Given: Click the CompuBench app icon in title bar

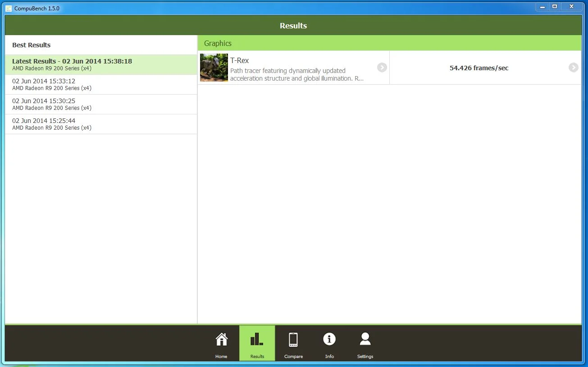Looking at the screenshot, I should [x=8, y=8].
